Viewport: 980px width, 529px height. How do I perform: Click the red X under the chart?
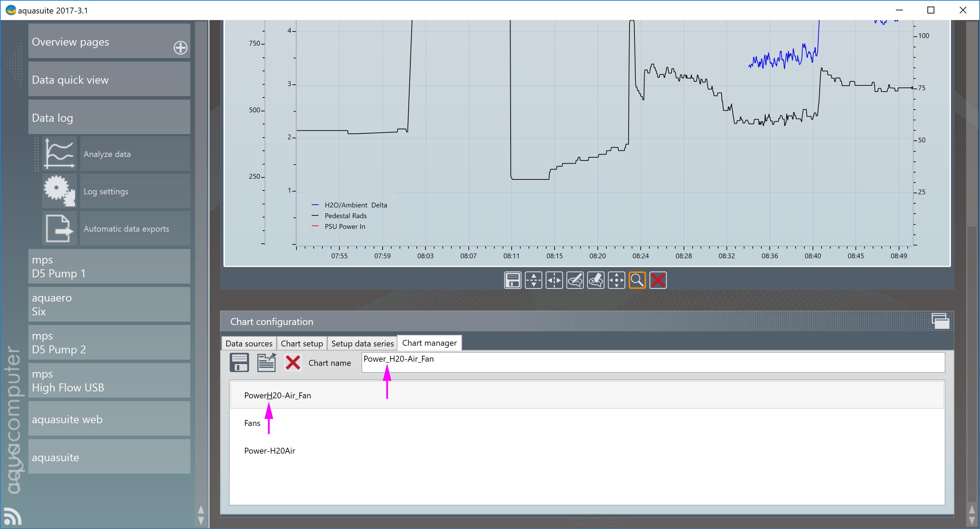[658, 280]
